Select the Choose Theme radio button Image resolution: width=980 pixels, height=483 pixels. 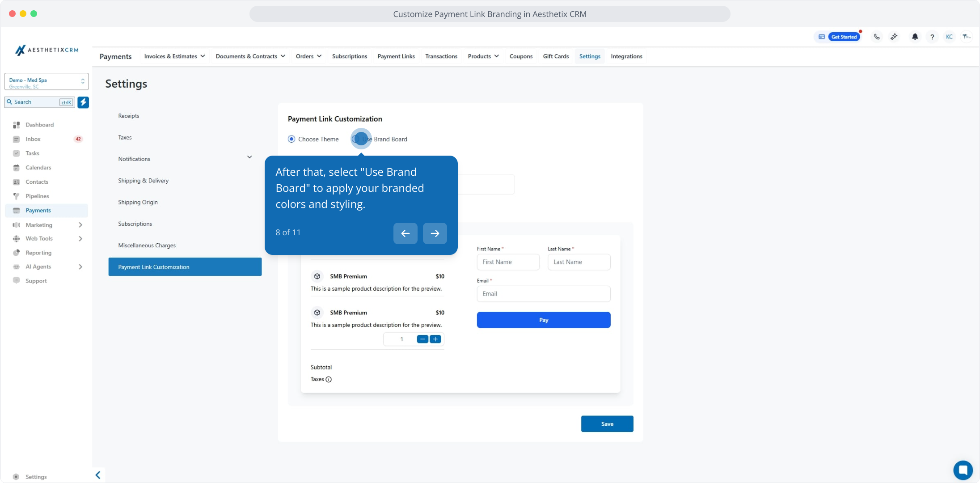tap(291, 139)
